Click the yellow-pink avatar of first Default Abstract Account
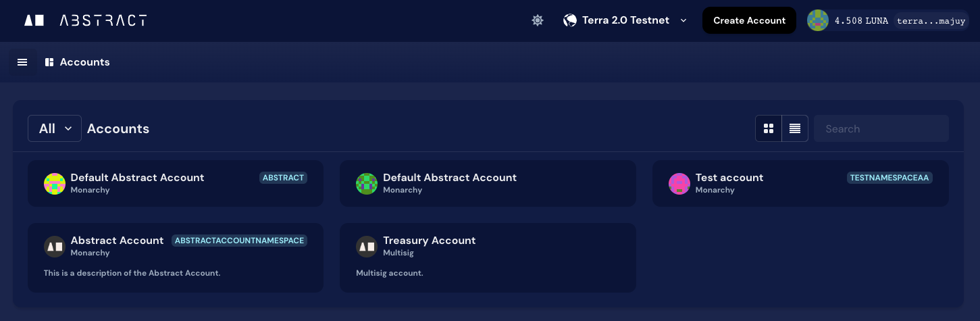Viewport: 980px width, 321px height. [x=55, y=183]
